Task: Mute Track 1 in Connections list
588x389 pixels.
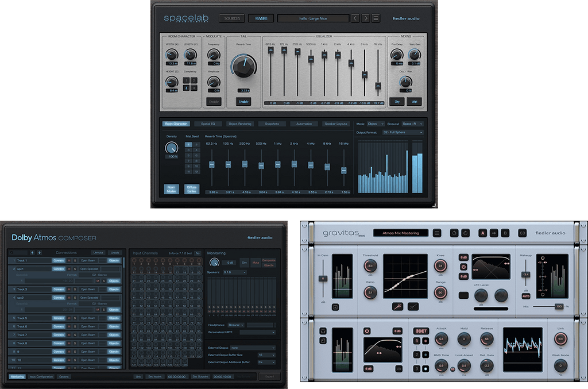Action: 69,260
